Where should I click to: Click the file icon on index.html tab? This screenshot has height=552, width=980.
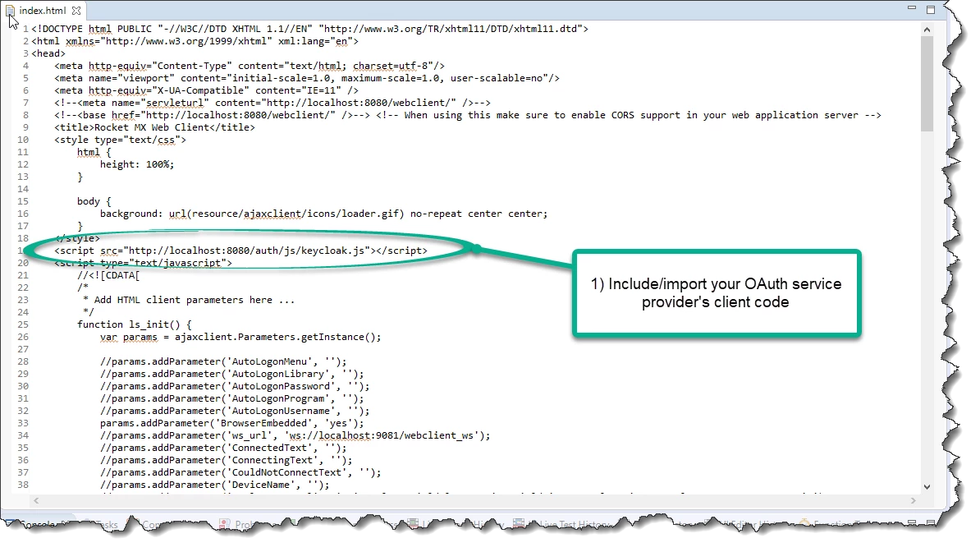10,11
